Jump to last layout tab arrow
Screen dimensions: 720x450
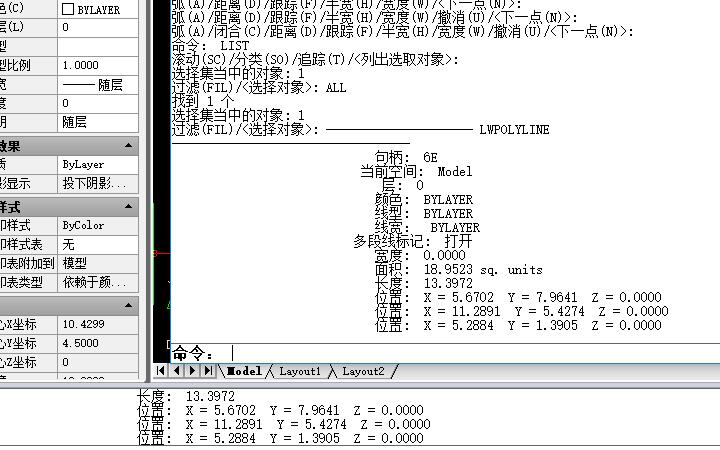208,371
